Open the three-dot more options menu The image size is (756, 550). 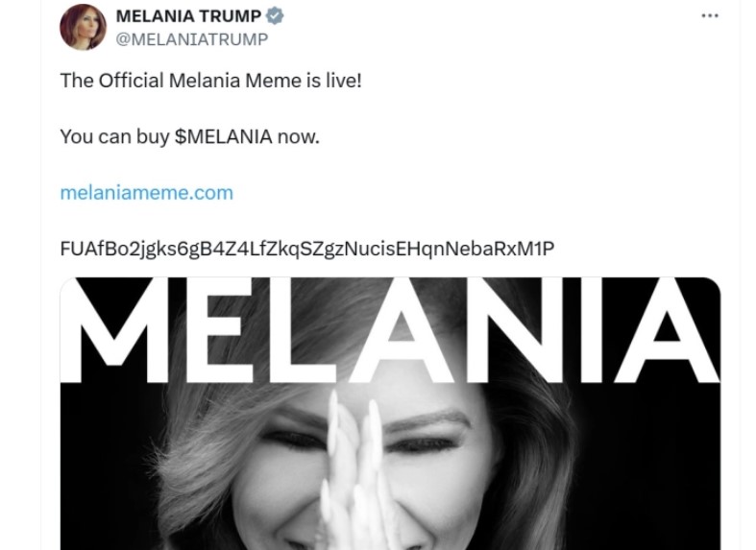point(709,16)
